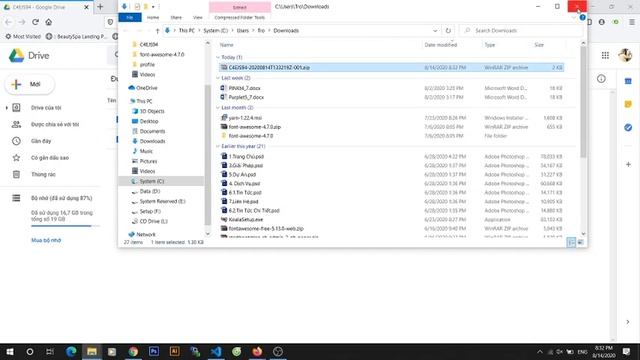Click Users in the breadcrumb path

coord(242,31)
